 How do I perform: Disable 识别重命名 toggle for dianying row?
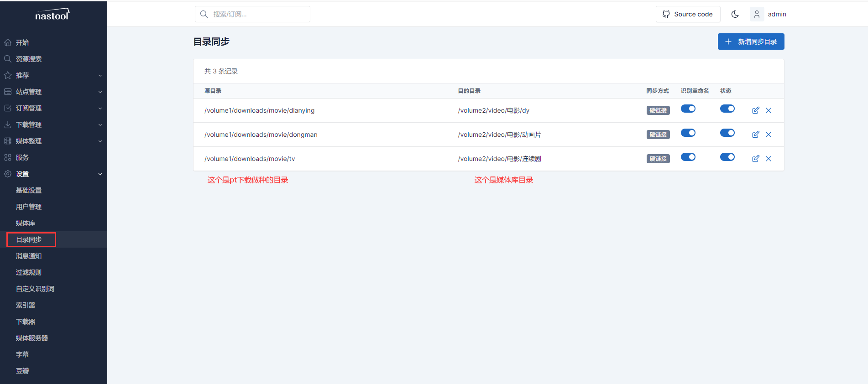coord(688,109)
